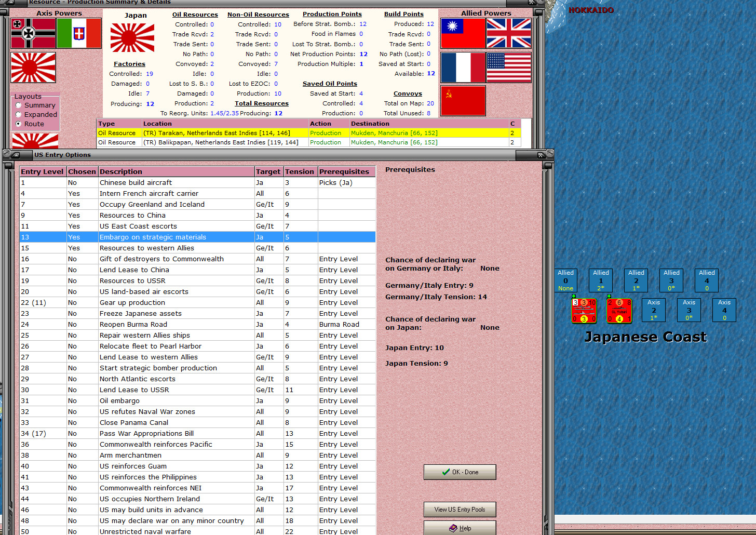This screenshot has width=756, height=535.
Task: Select the France flag under Allied Powers
Action: (x=463, y=68)
